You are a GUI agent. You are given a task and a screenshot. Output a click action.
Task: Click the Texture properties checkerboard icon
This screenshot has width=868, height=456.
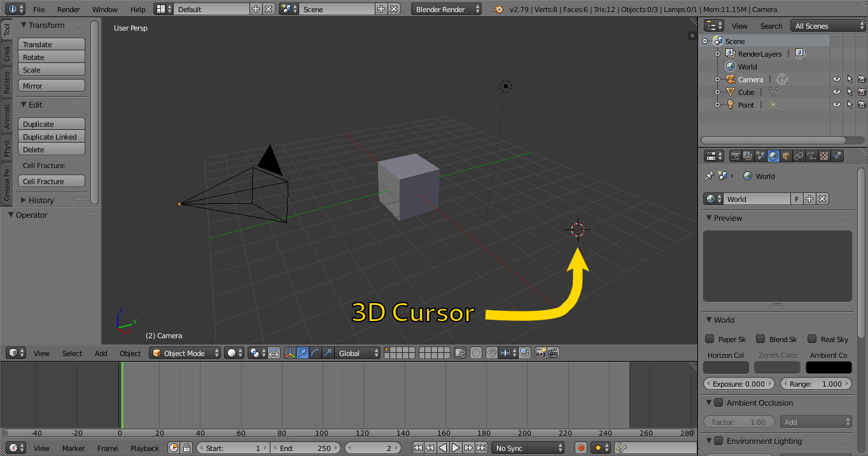(x=824, y=156)
